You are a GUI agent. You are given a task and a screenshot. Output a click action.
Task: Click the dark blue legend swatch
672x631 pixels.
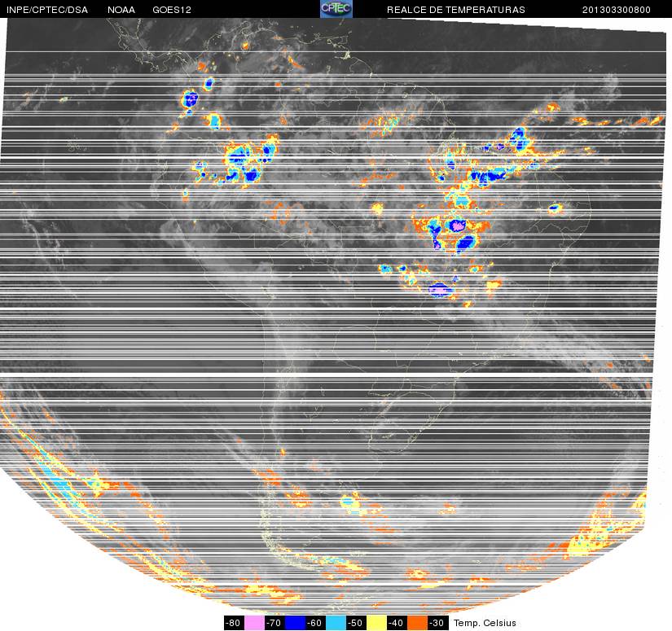[x=296, y=623]
